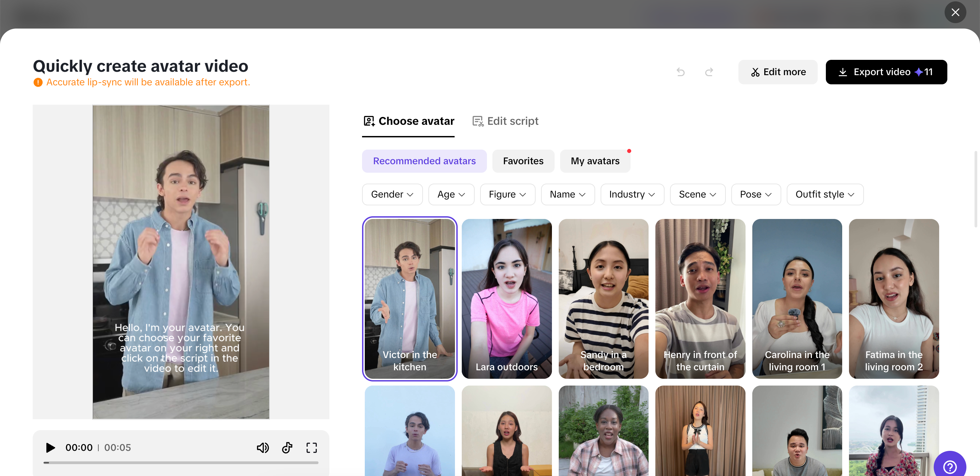The height and width of the screenshot is (476, 980).
Task: Click the undo arrow icon
Action: tap(680, 72)
